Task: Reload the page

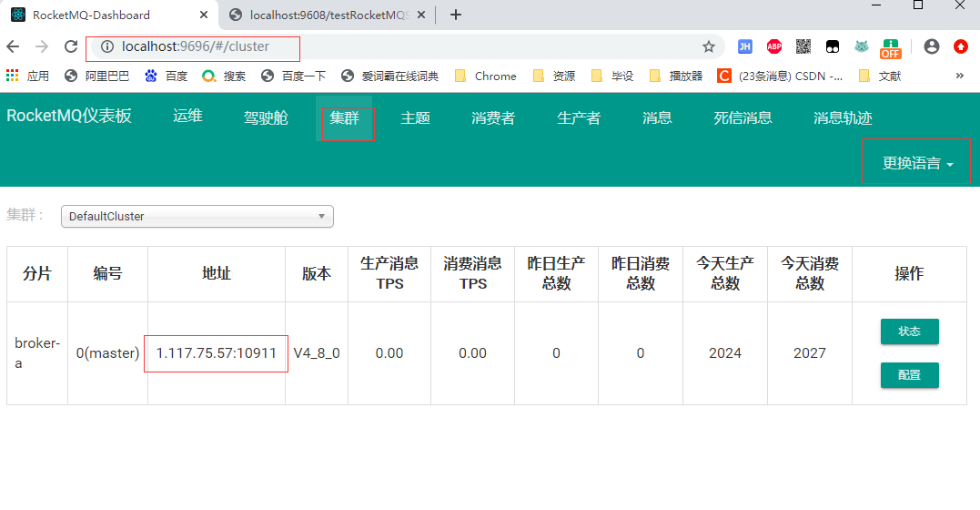Action: click(x=70, y=46)
